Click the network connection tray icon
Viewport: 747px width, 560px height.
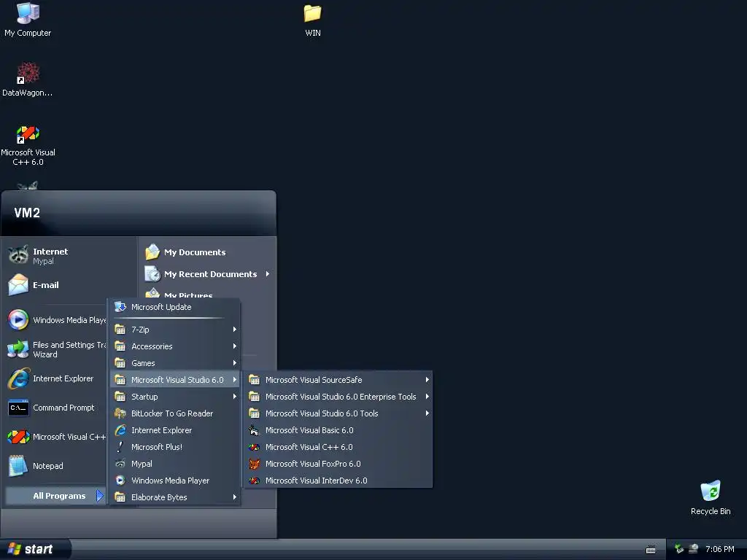(x=694, y=549)
